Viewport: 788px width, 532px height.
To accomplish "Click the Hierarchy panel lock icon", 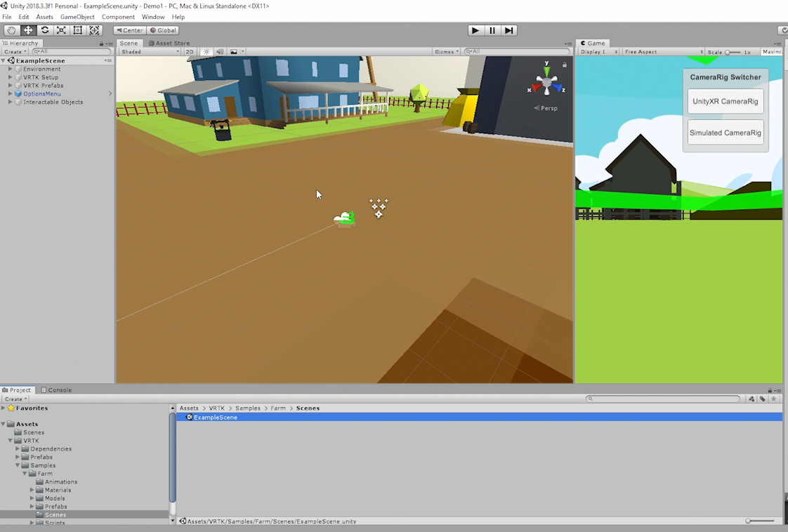I will point(101,44).
